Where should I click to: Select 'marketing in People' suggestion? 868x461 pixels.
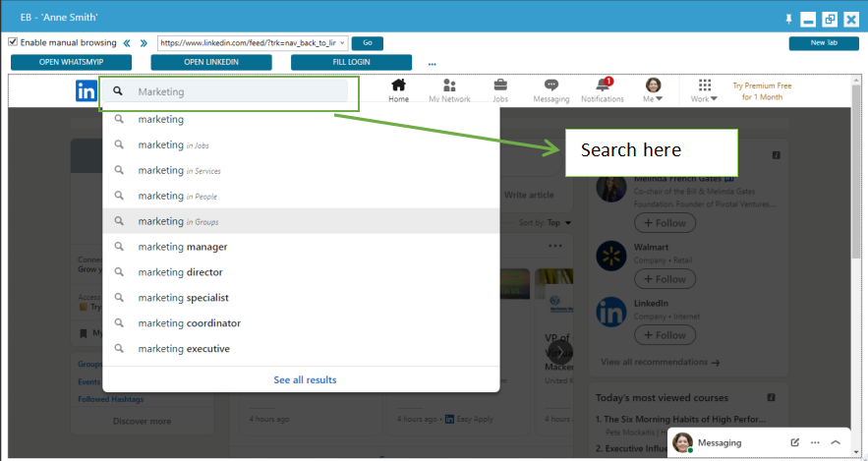tap(301, 196)
